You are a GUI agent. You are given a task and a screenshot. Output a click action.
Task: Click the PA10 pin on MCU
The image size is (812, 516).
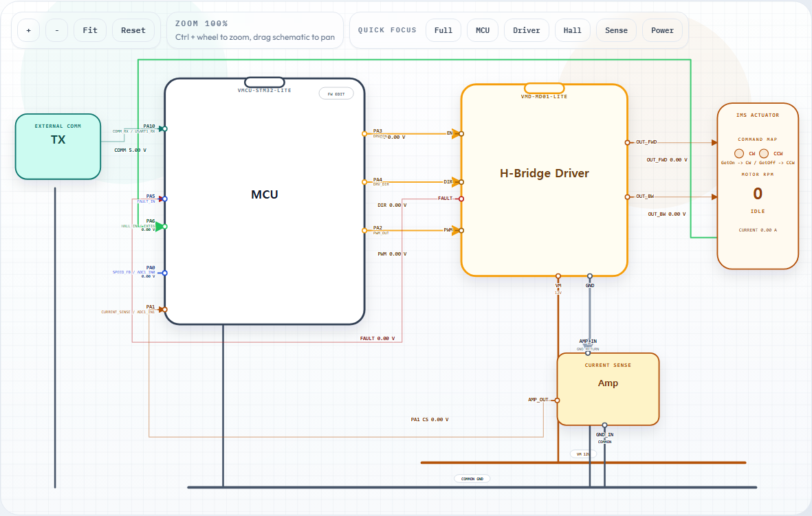pos(164,129)
